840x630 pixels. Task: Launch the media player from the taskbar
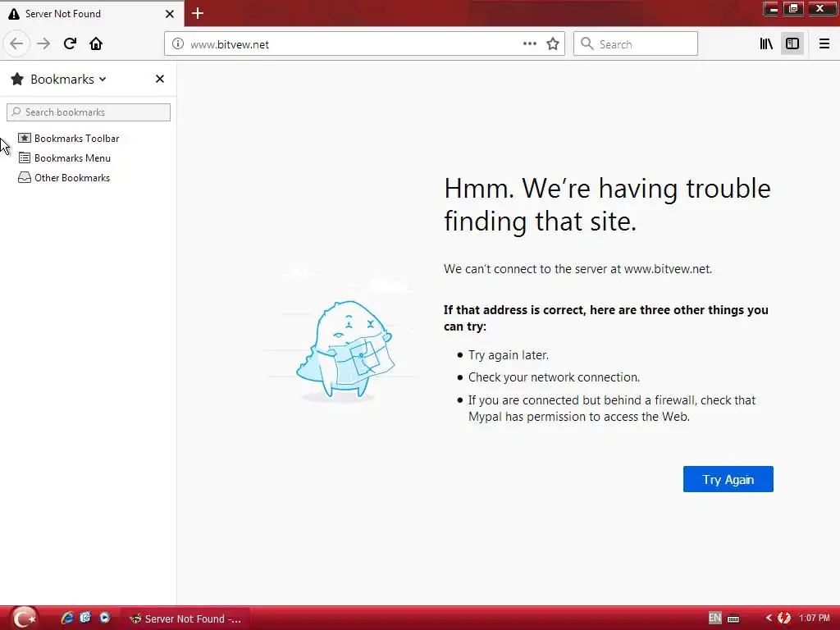[x=104, y=618]
